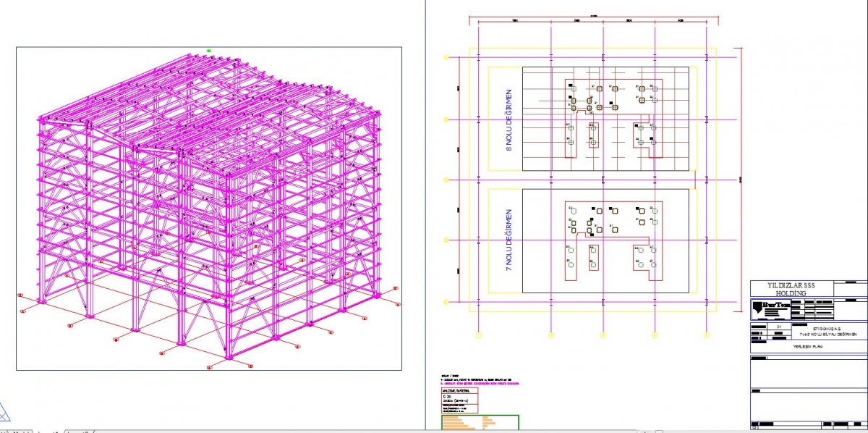This screenshot has width=868, height=433.
Task: Click the green grip above the 3D viewport
Action: coord(209,51)
